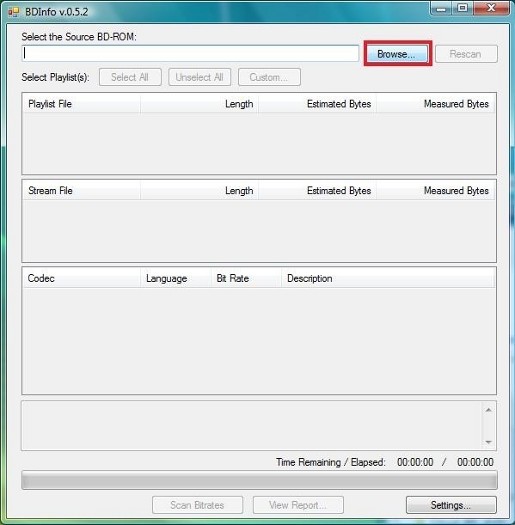Click the log box scroll-up arrow
The image size is (515, 525).
[x=489, y=410]
